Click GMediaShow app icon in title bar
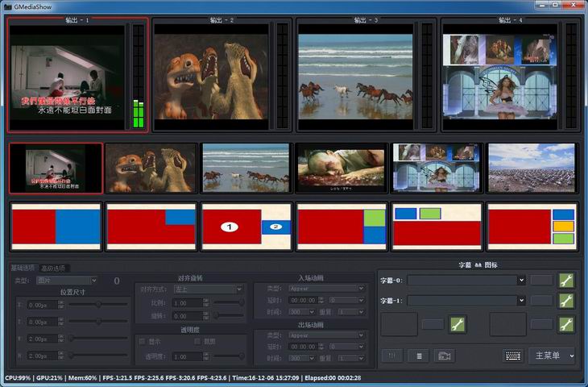The width and height of the screenshot is (588, 387). pyautogui.click(x=7, y=6)
